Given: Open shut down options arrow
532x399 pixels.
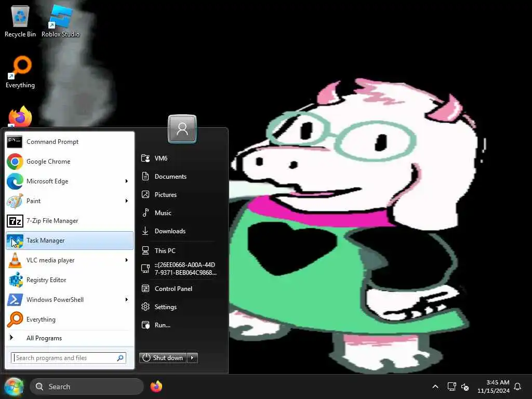Looking at the screenshot, I should point(192,357).
